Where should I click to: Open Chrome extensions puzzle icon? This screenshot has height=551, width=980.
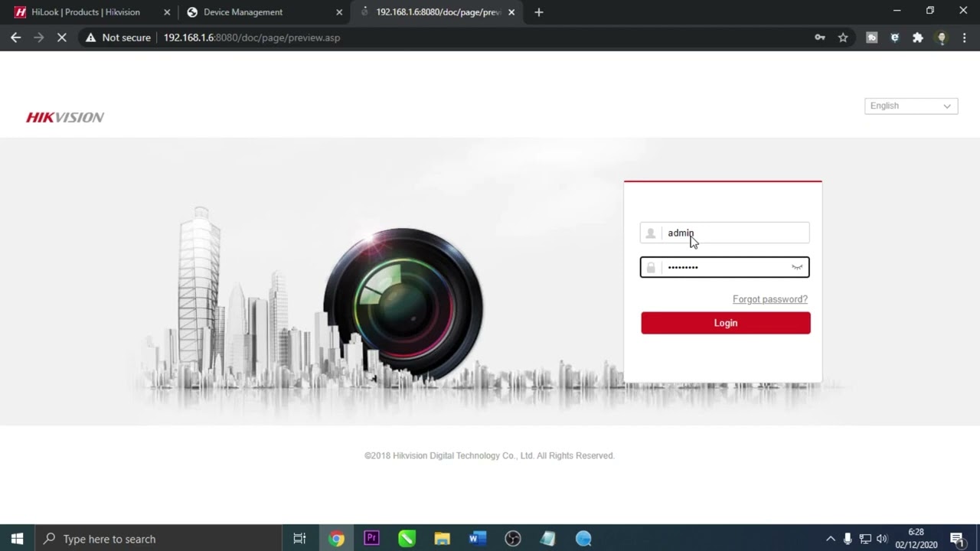click(918, 37)
